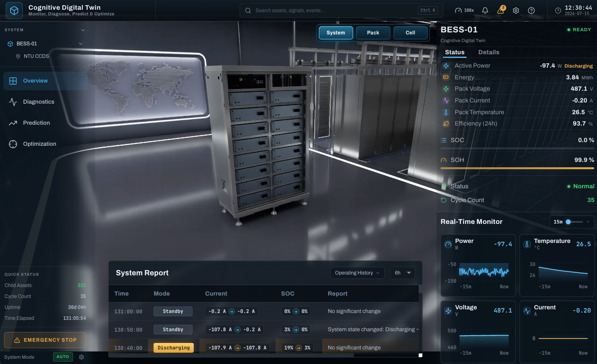Click the Current card waveform icon
Viewport: 597px width, 364px height.
coord(527,311)
